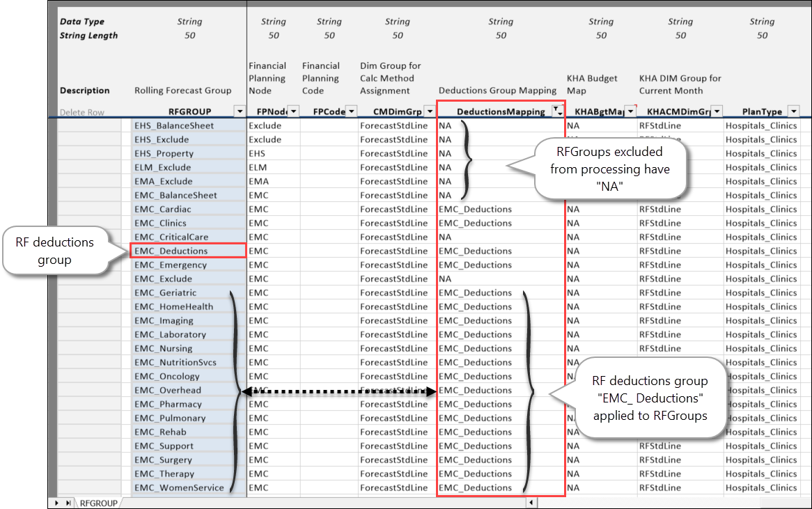Select NA DeductionsMapping cell for EMC_Exclude
Viewport: 812px width, 509px height.
pyautogui.click(x=501, y=279)
